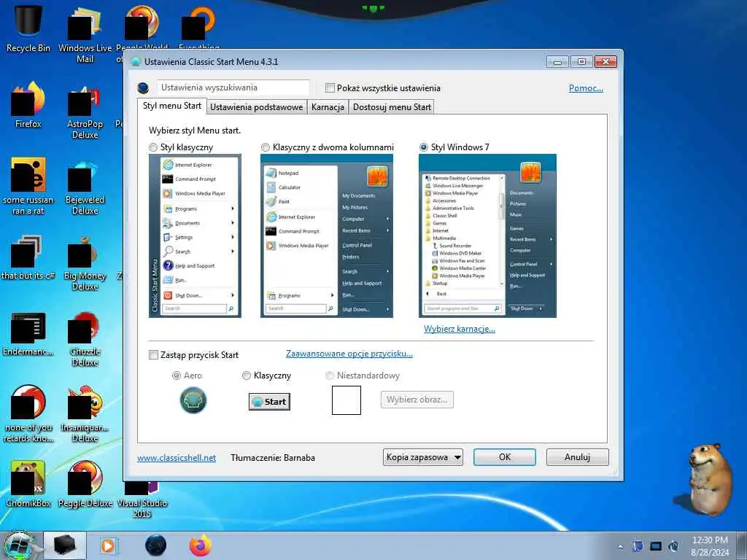Enable 'Pokaż wszystkie ustawienia' checkbox

pyautogui.click(x=330, y=87)
